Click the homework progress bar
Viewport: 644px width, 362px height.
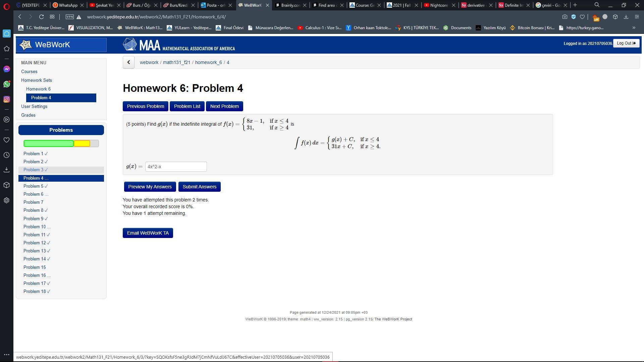pos(61,143)
